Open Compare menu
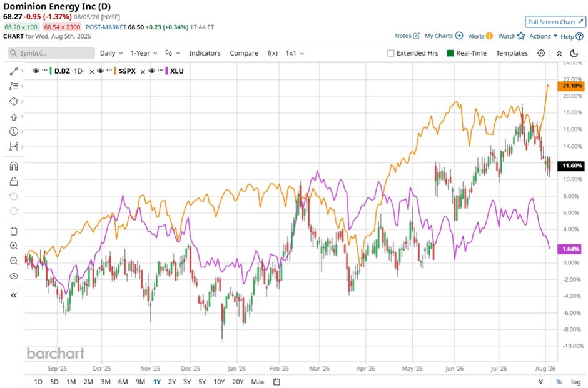 pyautogui.click(x=244, y=53)
